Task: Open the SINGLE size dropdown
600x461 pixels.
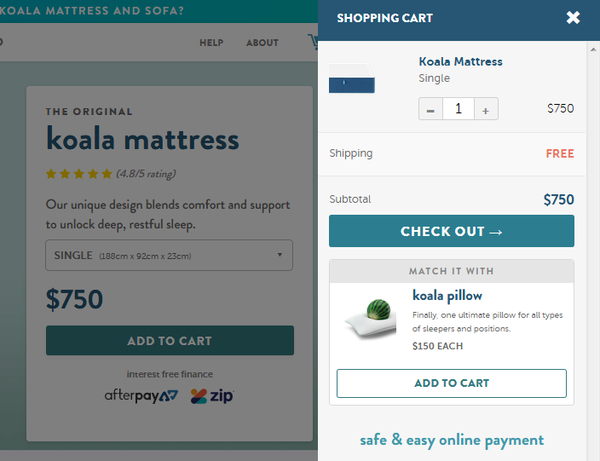Action: (170, 255)
